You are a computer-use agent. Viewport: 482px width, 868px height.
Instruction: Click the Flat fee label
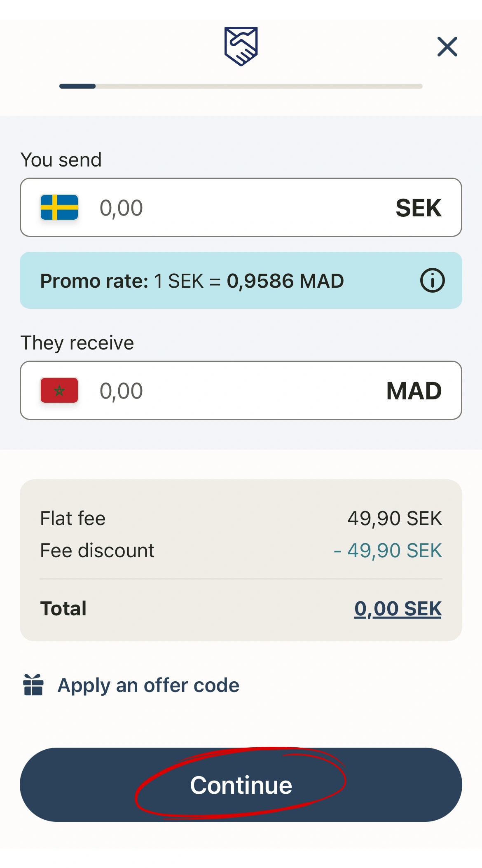(73, 518)
